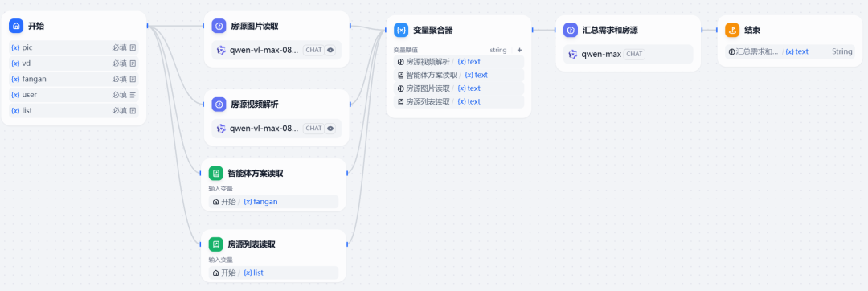Click the qwen-max model name
The height and width of the screenshot is (291, 868).
point(602,54)
